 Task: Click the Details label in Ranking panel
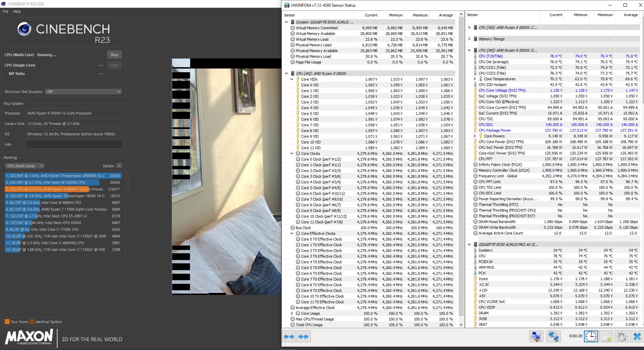coord(108,166)
